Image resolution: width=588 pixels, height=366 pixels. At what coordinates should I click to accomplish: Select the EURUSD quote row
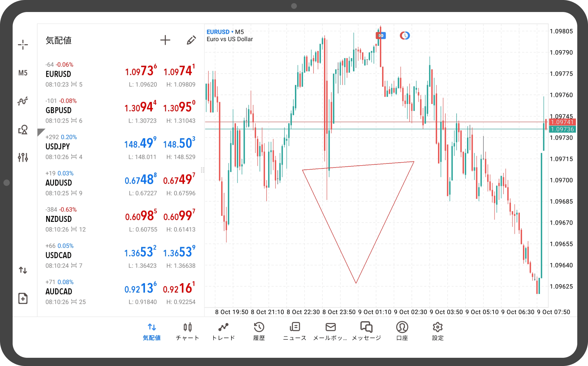(x=121, y=75)
